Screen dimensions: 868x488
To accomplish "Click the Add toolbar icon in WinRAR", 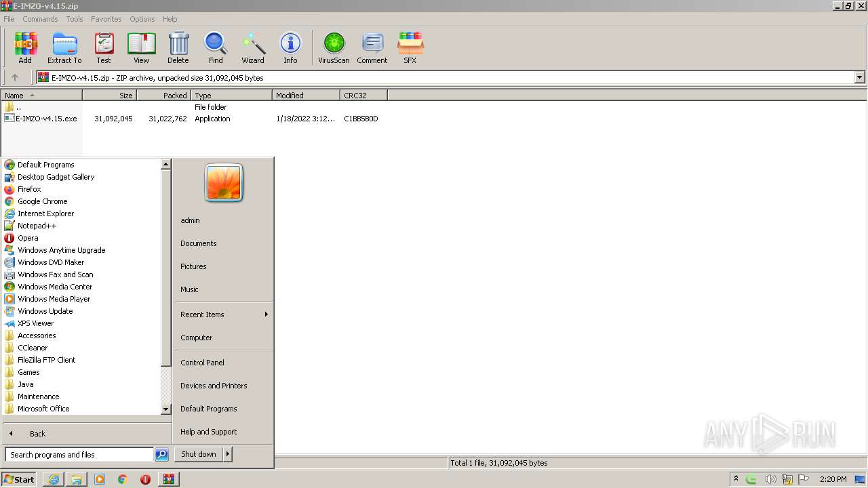I will 25,47.
